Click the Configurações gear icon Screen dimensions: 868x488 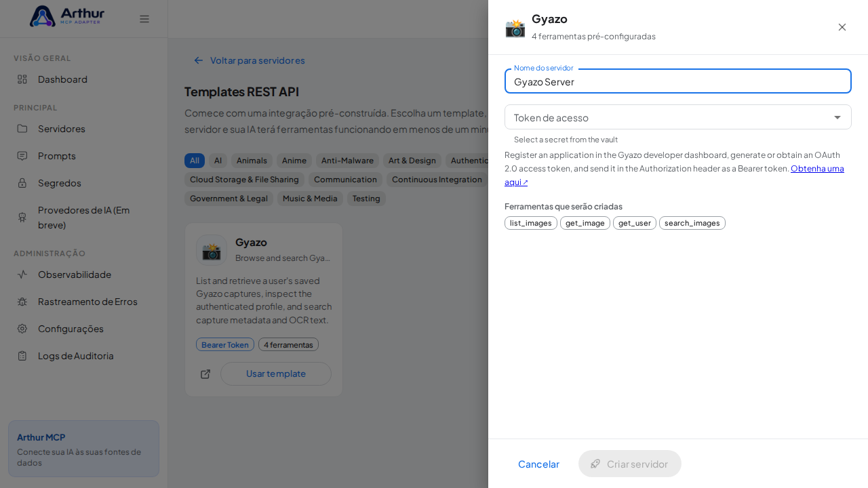[22, 329]
